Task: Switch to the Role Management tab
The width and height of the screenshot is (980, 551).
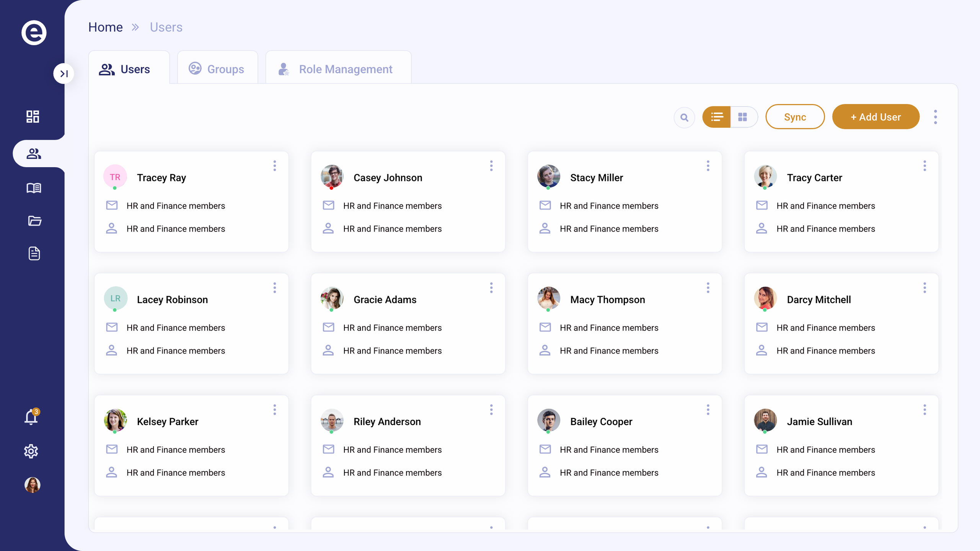Action: (x=338, y=69)
